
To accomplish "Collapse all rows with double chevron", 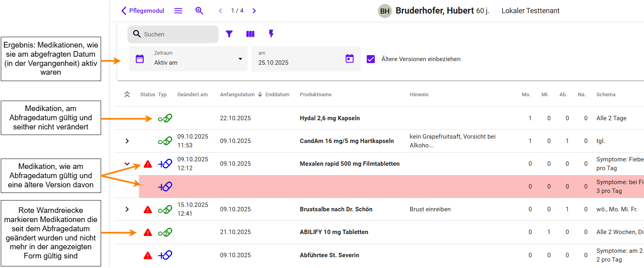I will point(127,95).
